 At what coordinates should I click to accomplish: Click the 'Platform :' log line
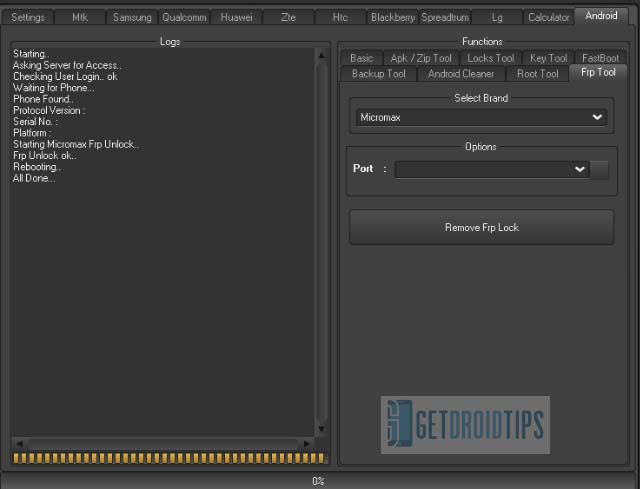click(x=32, y=133)
